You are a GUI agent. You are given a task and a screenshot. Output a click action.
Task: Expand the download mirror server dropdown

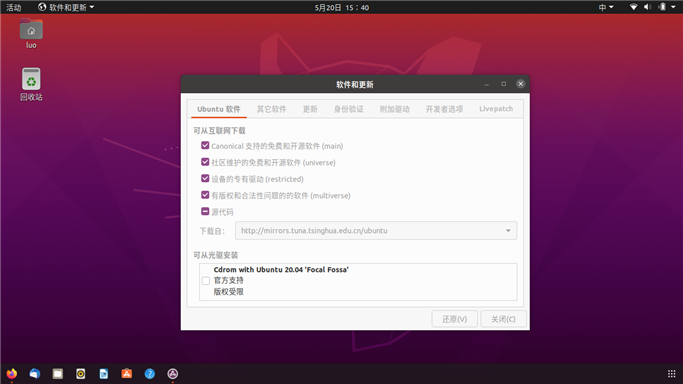click(376, 231)
